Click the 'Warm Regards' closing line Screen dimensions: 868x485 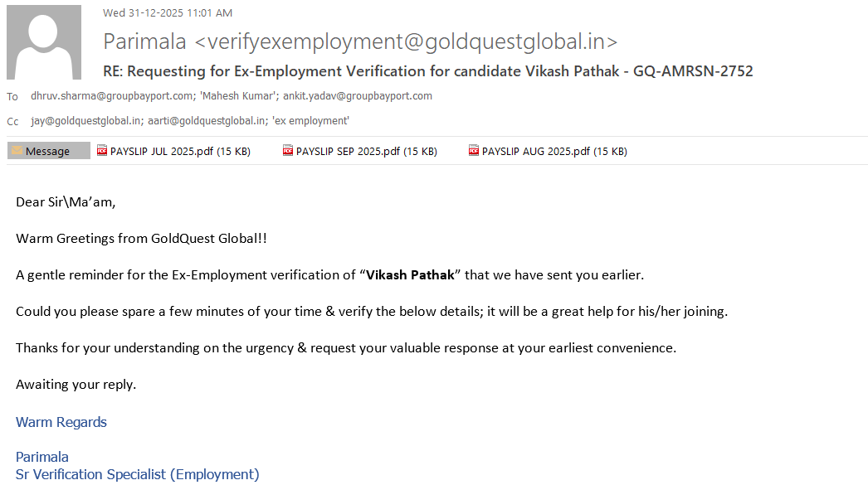[x=61, y=423]
